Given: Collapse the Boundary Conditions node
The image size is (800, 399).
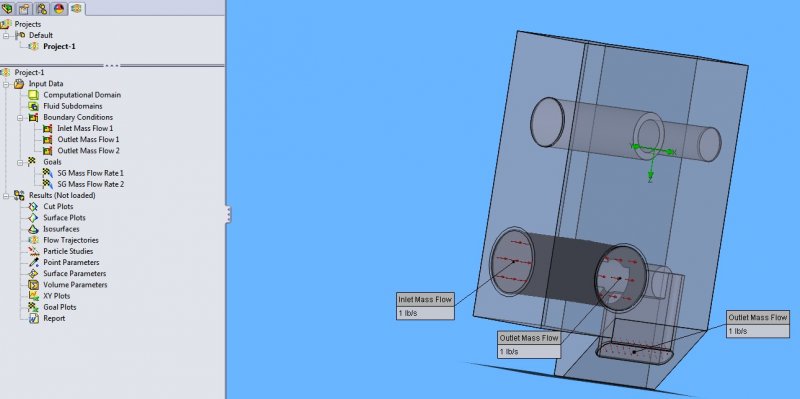Looking at the screenshot, I should [20, 117].
